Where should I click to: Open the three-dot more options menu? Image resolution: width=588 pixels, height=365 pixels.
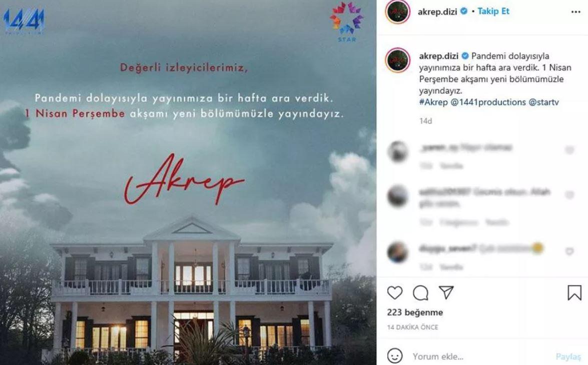coord(575,12)
